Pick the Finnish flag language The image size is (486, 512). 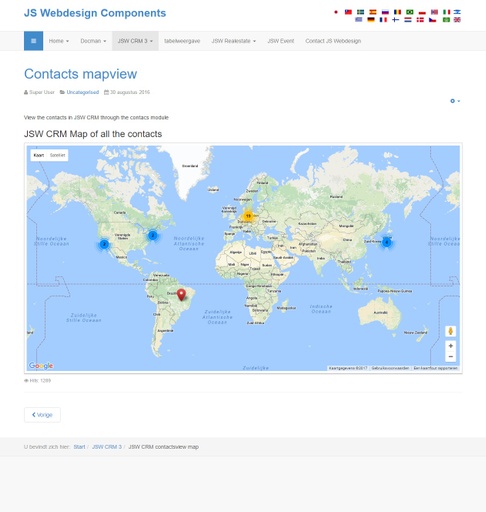coord(396,20)
